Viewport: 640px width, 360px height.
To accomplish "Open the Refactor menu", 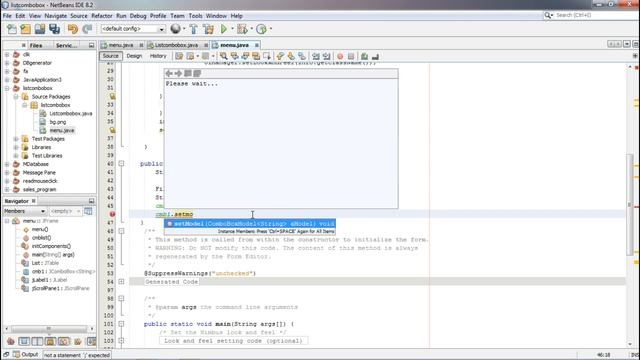I will pyautogui.click(x=102, y=16).
